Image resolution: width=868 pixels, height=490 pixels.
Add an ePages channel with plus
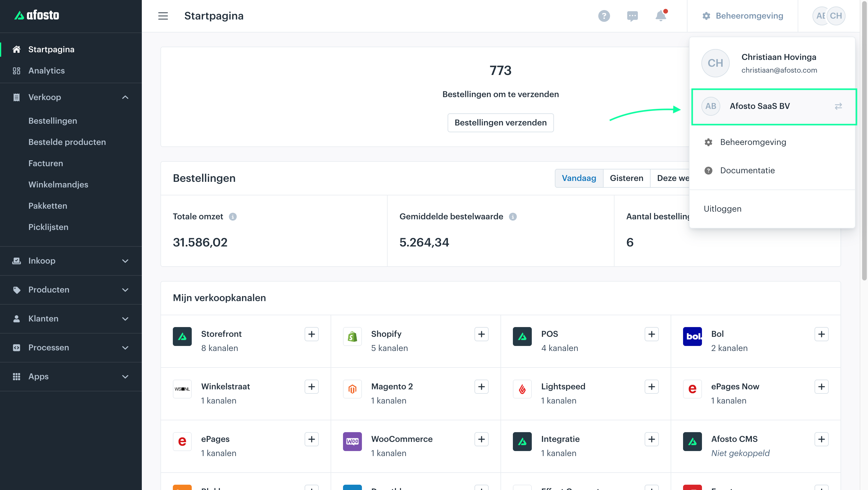[311, 439]
